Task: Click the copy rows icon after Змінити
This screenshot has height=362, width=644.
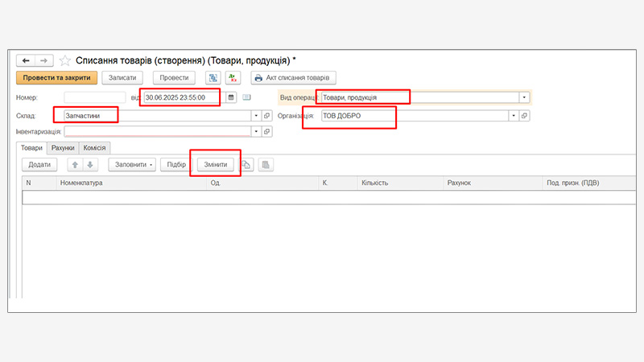Action: pyautogui.click(x=247, y=164)
